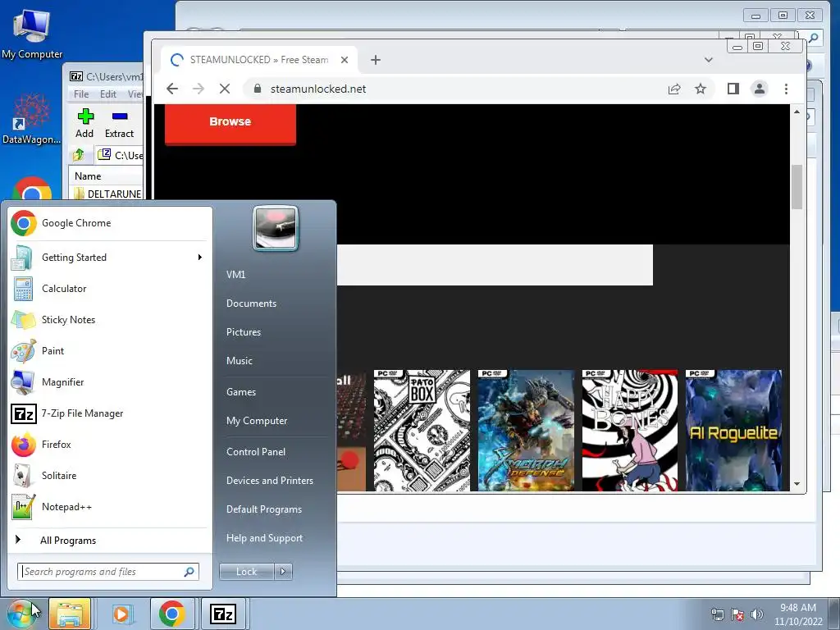
Task: Click the Chrome page vertical scrollbar thumb
Action: coord(797,187)
